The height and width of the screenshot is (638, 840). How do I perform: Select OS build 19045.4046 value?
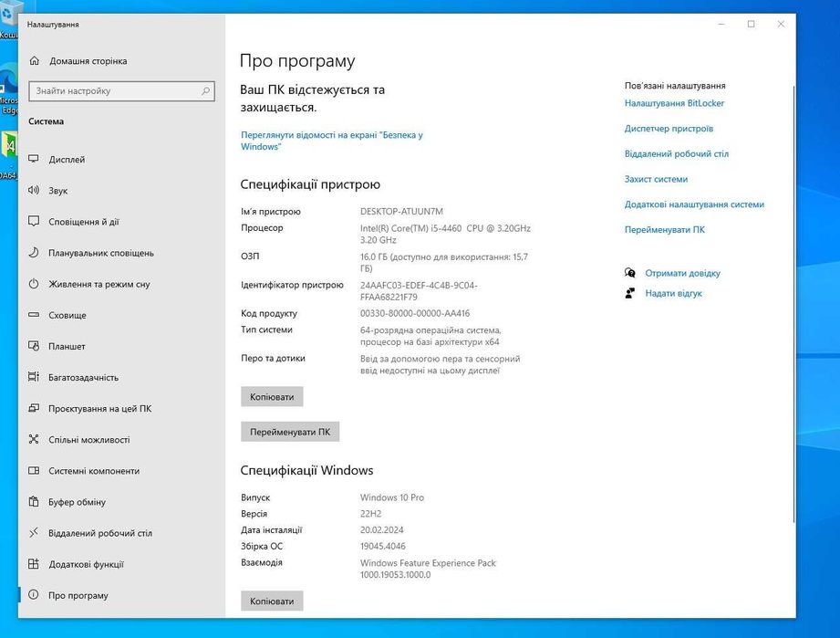click(x=383, y=546)
